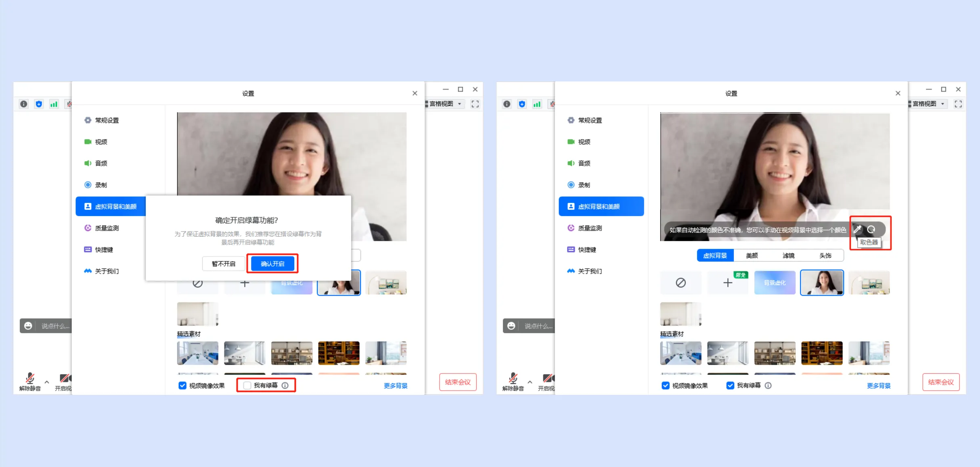The width and height of the screenshot is (980, 467).
Task: Click the reset color icon beside the eyedropper
Action: [871, 229]
